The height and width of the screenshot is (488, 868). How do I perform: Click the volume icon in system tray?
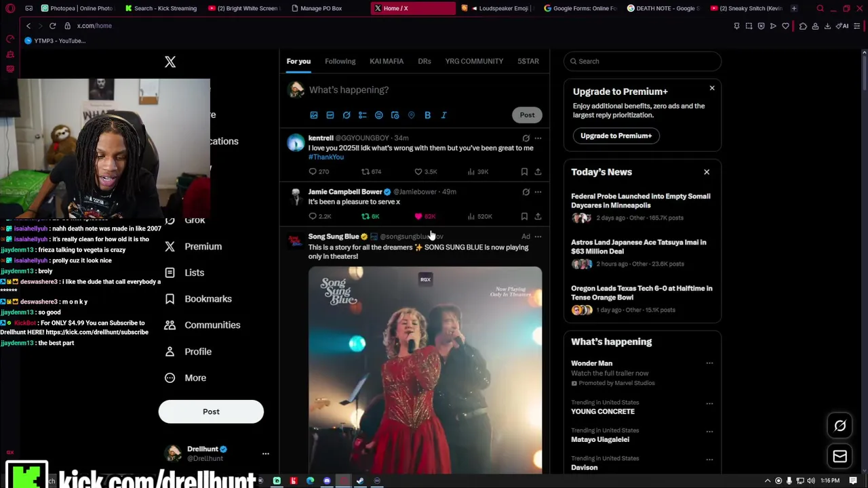pos(811,481)
